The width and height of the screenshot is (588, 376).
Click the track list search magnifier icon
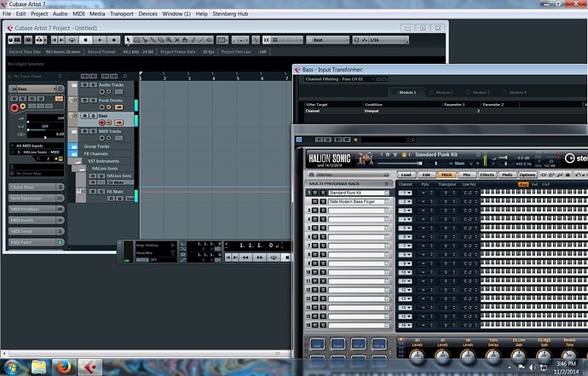click(125, 76)
